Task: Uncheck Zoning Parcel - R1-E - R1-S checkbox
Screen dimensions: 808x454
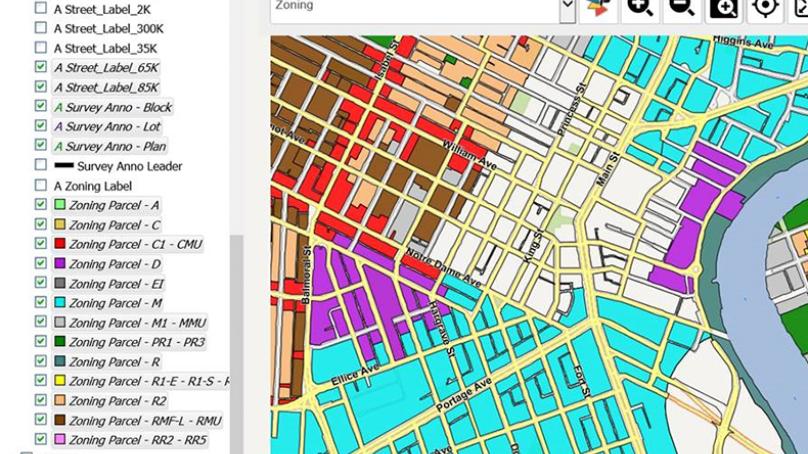Action: pyautogui.click(x=41, y=380)
